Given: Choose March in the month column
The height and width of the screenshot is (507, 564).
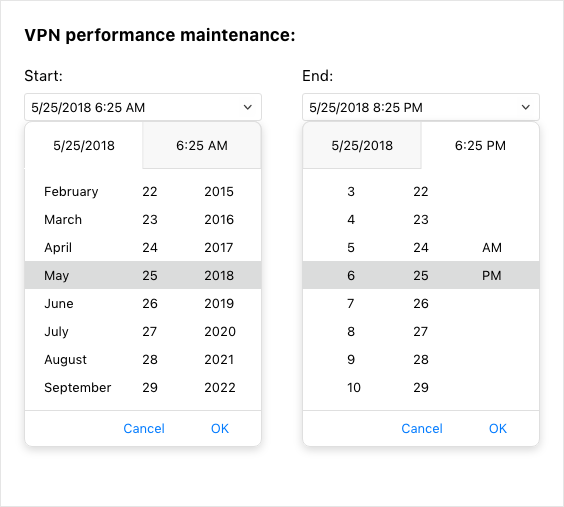Looking at the screenshot, I should (63, 219).
